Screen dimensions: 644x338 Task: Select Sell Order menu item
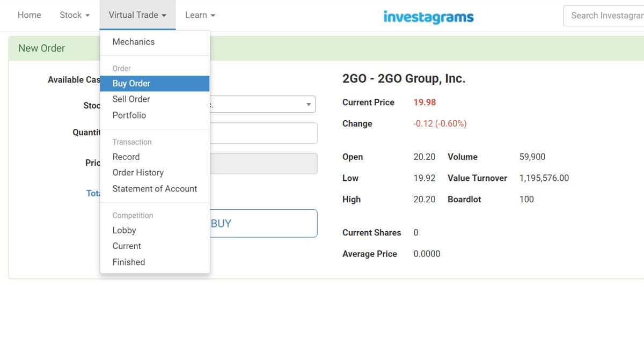coord(155,99)
